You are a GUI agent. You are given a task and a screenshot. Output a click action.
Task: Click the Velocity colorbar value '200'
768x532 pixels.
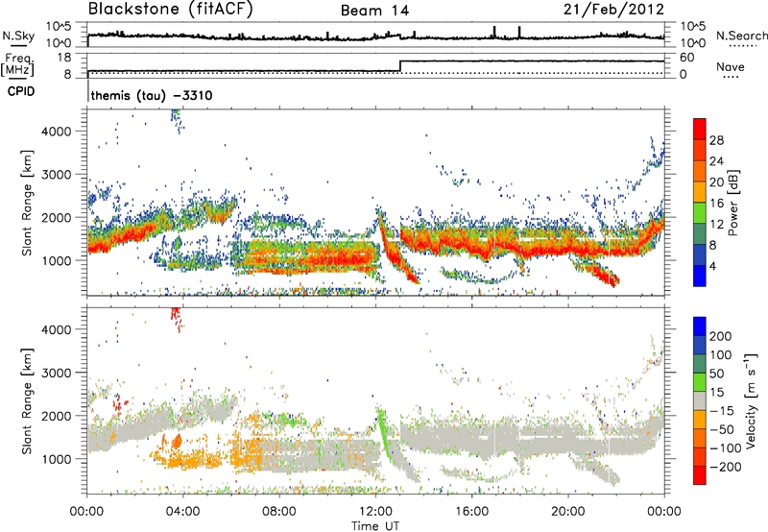tap(721, 336)
